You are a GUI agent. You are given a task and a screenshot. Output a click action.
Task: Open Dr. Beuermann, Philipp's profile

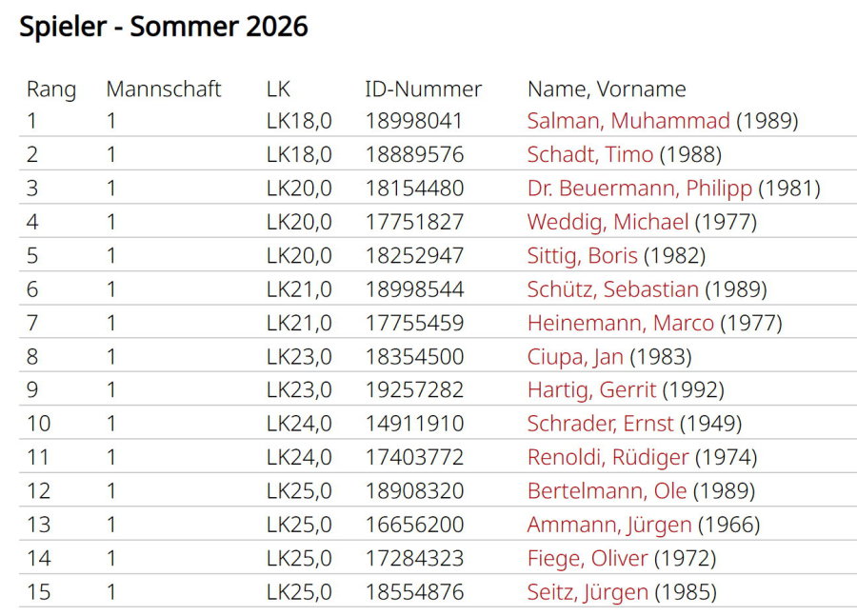coord(639,189)
